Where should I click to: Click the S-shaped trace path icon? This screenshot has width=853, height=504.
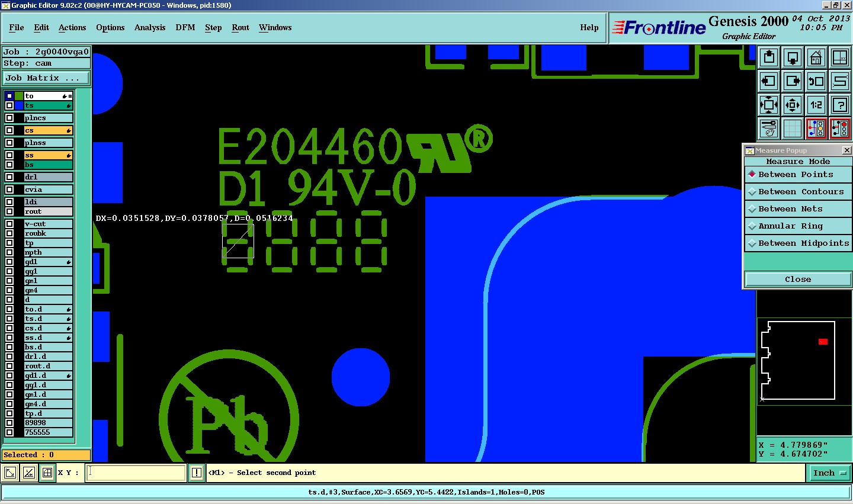coord(840,81)
